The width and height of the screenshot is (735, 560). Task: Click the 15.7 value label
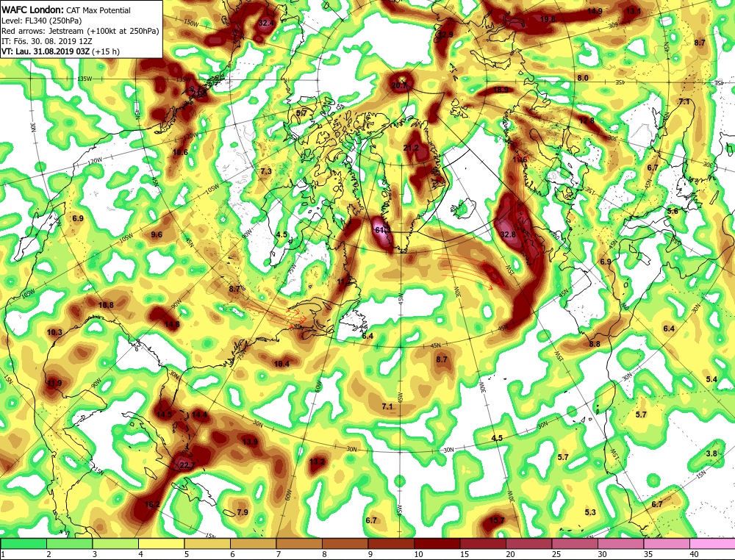(497, 520)
